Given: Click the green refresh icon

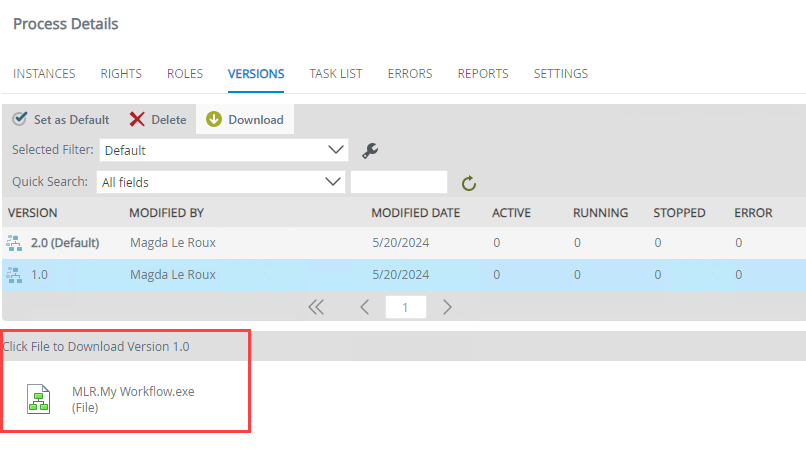Looking at the screenshot, I should click(x=468, y=183).
